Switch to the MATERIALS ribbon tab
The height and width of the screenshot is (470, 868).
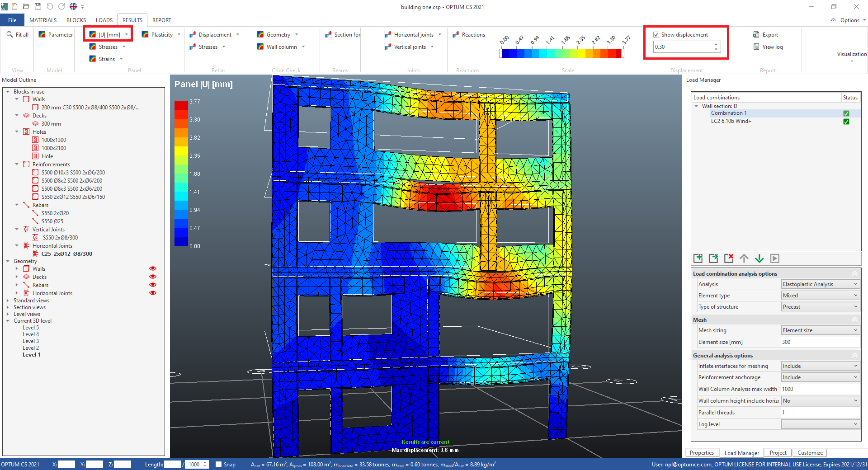43,20
